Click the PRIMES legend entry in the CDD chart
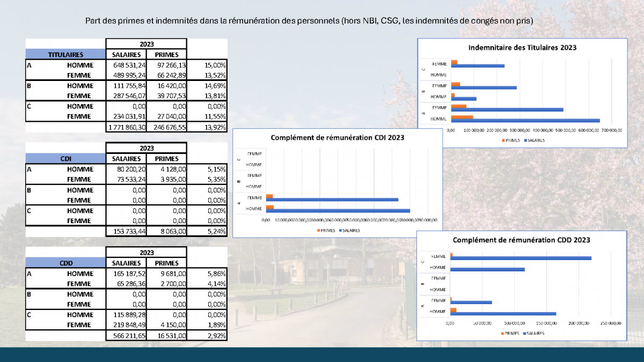Image resolution: width=644 pixels, height=362 pixels. 510,333
